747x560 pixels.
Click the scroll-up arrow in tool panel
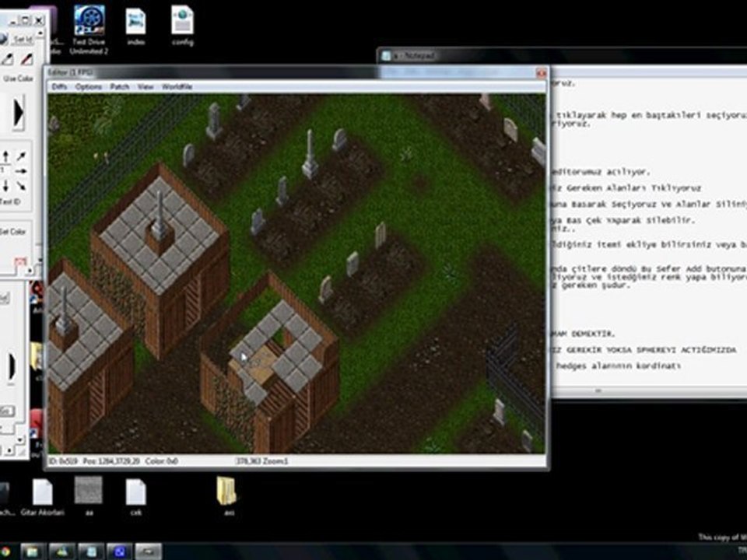(x=40, y=33)
